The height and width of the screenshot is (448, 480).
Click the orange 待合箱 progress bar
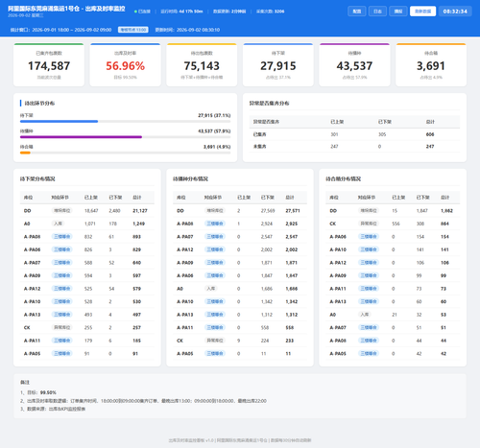tap(25, 153)
